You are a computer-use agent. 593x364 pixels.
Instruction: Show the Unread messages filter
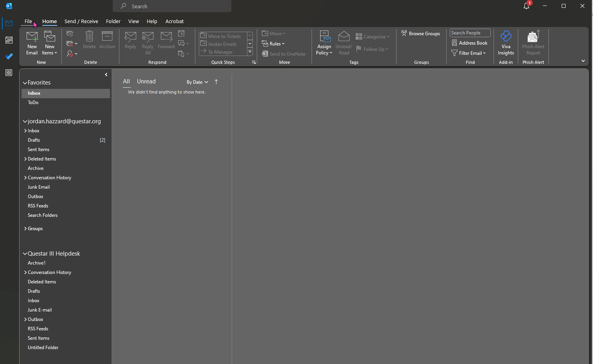pyautogui.click(x=146, y=81)
